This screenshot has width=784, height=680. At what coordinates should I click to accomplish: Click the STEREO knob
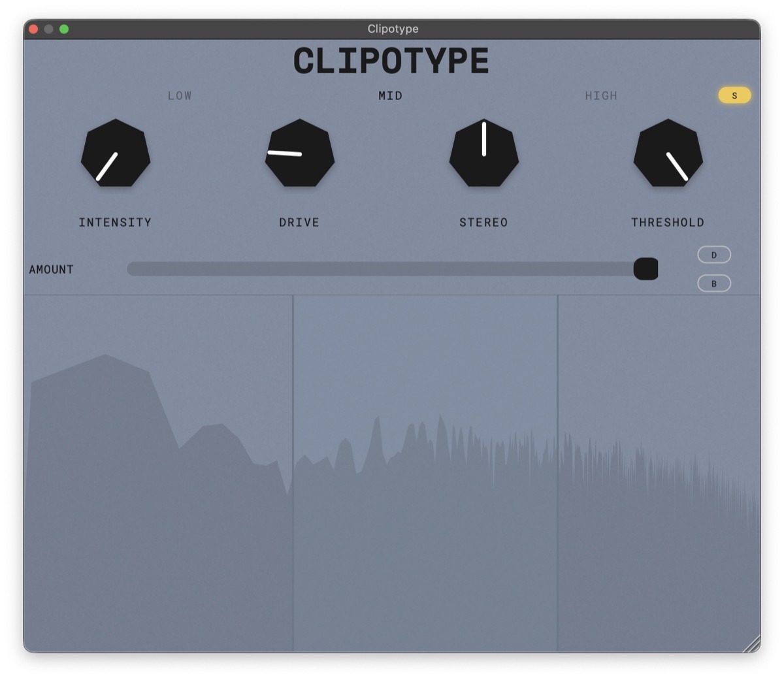pos(484,154)
